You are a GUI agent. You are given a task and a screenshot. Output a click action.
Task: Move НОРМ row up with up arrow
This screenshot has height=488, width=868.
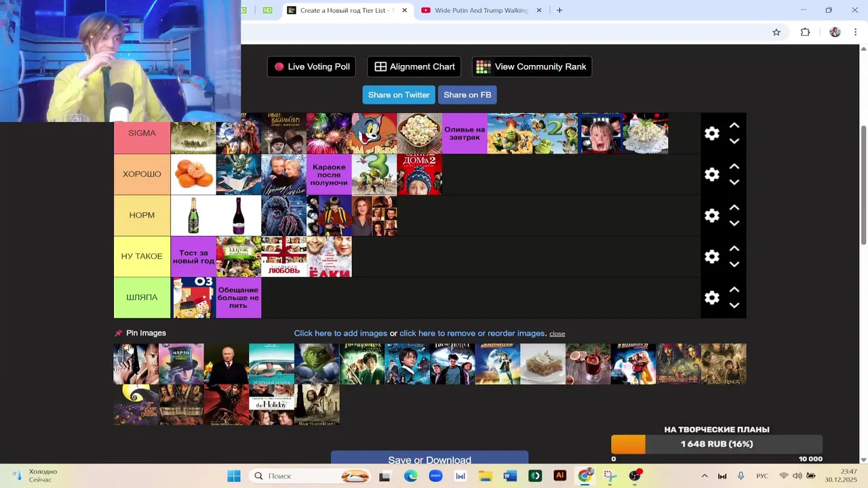(734, 207)
